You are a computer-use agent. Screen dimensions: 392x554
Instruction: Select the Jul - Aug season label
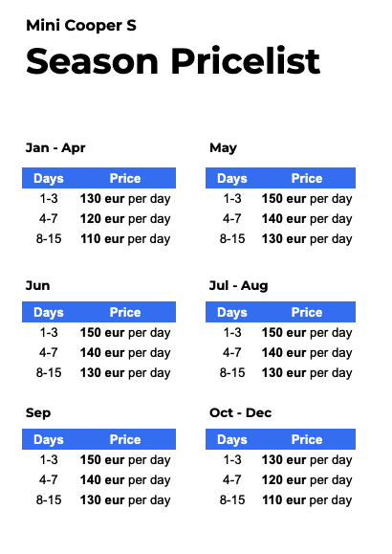pos(238,285)
